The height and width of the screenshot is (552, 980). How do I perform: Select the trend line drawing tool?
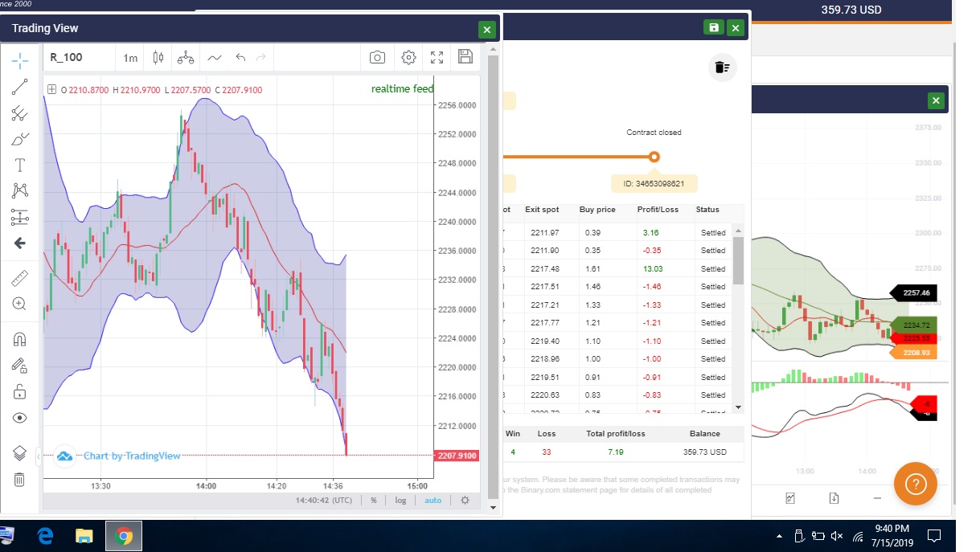click(20, 88)
